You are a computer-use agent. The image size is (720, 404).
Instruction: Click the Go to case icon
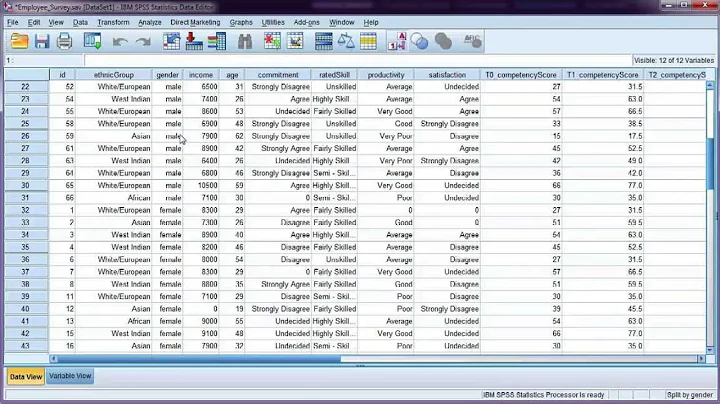pyautogui.click(x=172, y=41)
